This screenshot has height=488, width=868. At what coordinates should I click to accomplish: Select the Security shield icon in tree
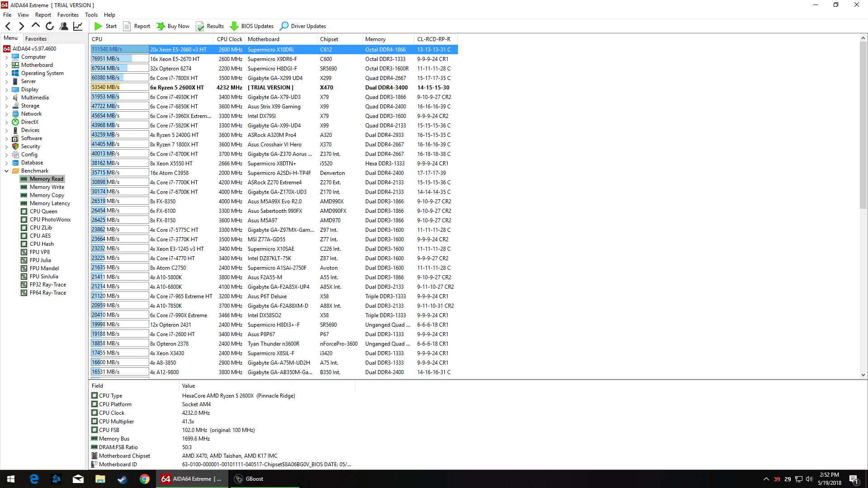[x=15, y=146]
